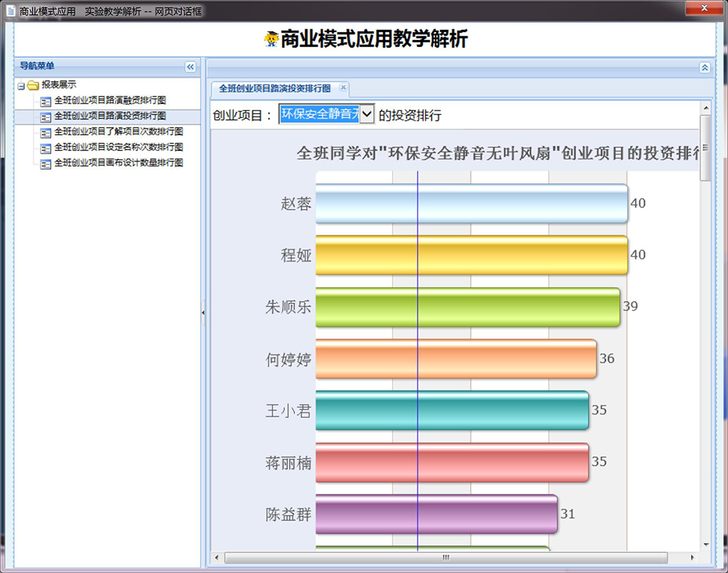The image size is (728, 573).
Task: Collapse the 报表展示 tree node
Action: coord(21,86)
